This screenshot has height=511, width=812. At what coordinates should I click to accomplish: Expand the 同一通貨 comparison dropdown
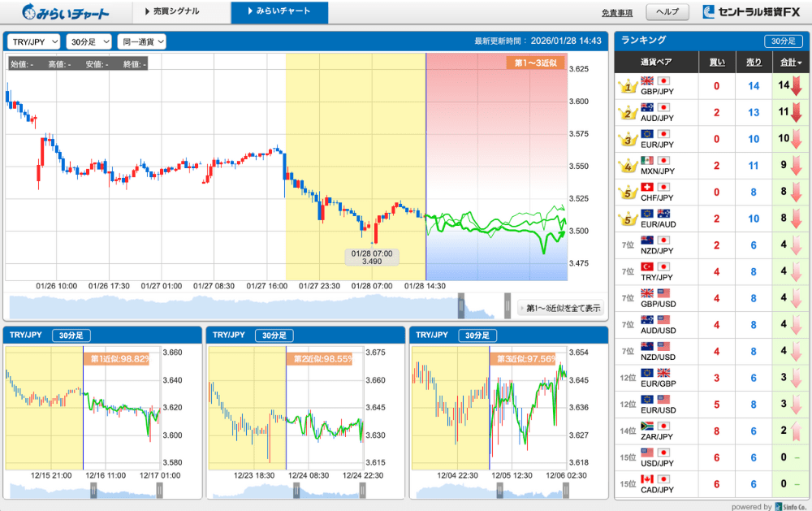tap(141, 41)
